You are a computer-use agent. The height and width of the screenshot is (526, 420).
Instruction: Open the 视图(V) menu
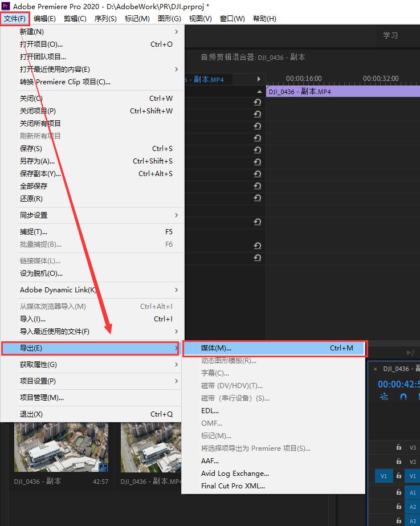tap(200, 19)
